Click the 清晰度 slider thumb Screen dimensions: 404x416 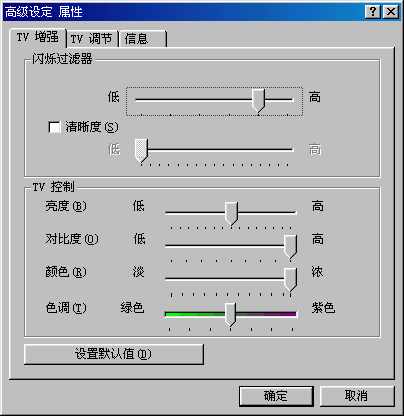141,151
